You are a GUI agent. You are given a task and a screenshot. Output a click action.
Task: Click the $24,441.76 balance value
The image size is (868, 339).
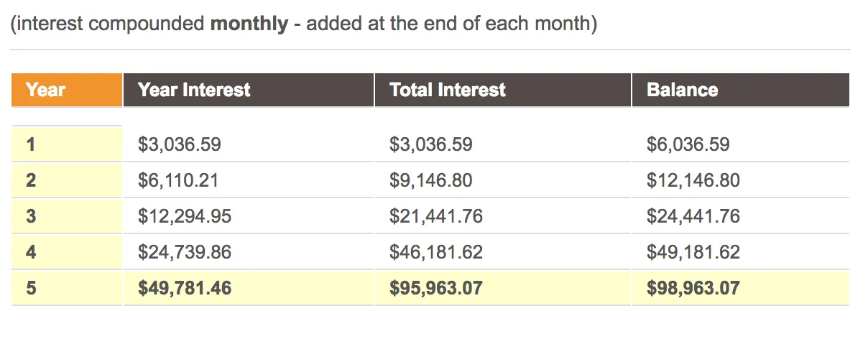693,216
